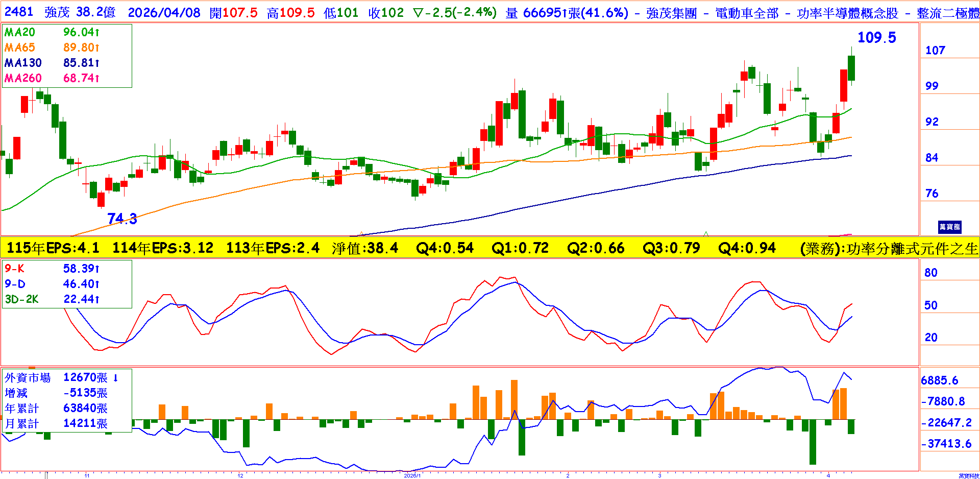Click the down arrow beside 12670張
Screen dimensions: 980x479
tap(116, 378)
